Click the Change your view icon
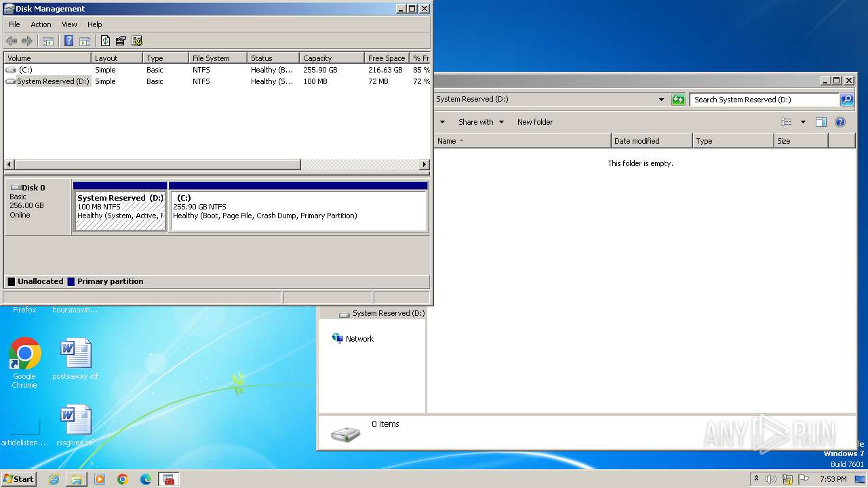Image resolution: width=868 pixels, height=488 pixels. point(787,122)
